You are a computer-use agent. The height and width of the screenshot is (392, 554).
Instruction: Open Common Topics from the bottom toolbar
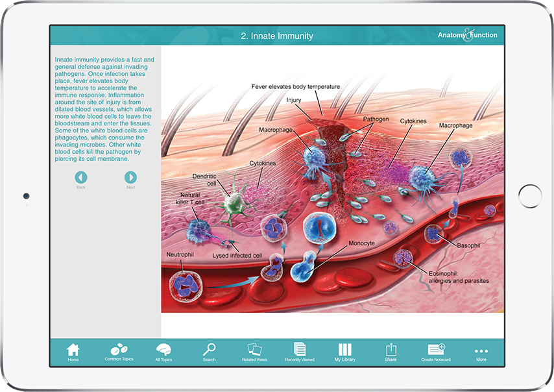coord(118,350)
